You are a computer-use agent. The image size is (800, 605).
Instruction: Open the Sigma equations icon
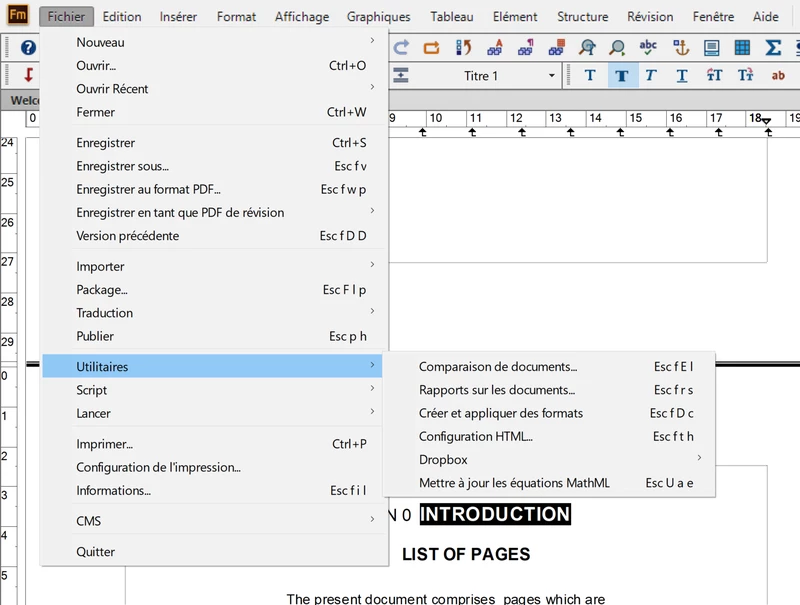click(x=773, y=47)
